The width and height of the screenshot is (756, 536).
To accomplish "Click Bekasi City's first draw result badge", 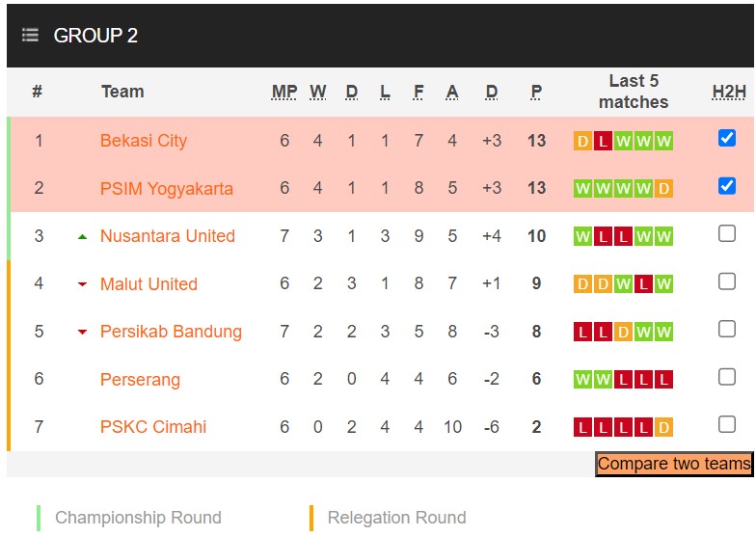I will pyautogui.click(x=582, y=142).
